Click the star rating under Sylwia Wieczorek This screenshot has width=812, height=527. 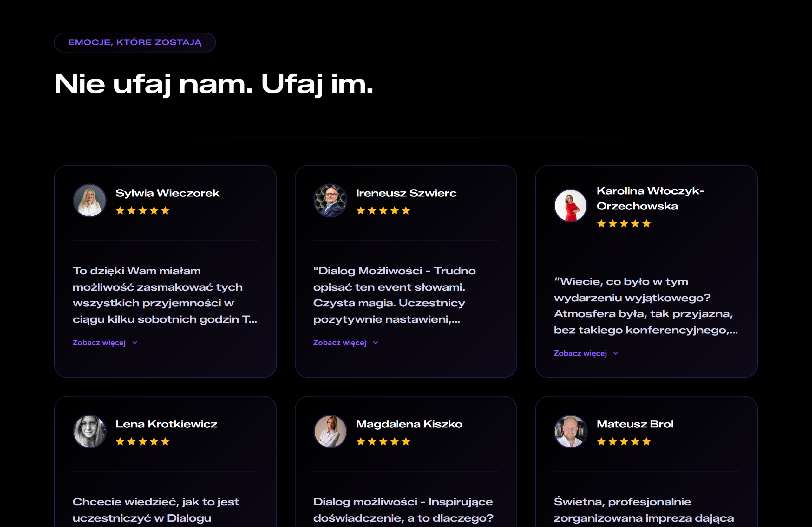[143, 211]
